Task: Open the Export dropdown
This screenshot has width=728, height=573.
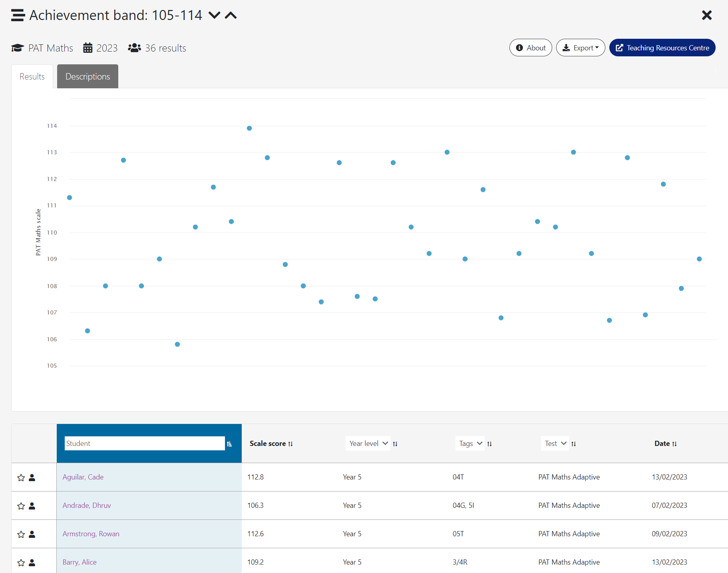Action: click(x=581, y=48)
